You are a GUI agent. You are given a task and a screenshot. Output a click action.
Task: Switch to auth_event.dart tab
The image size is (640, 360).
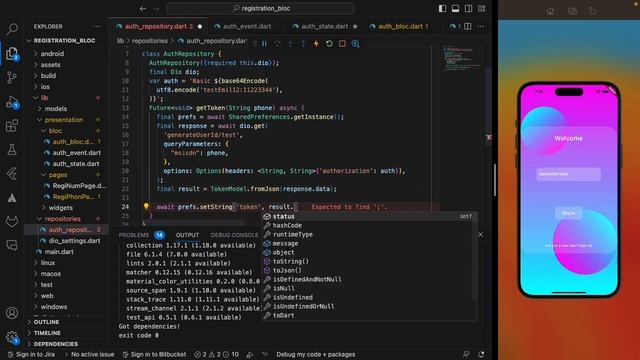coord(247,27)
